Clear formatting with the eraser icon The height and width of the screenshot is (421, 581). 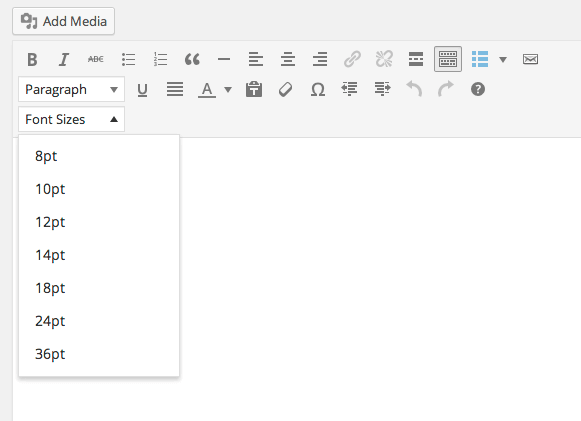[285, 89]
